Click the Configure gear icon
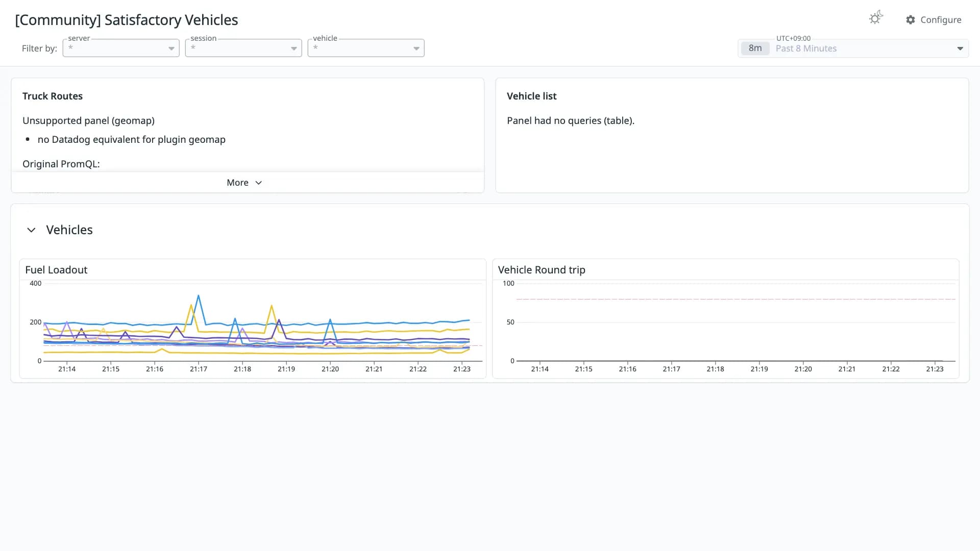 [911, 20]
